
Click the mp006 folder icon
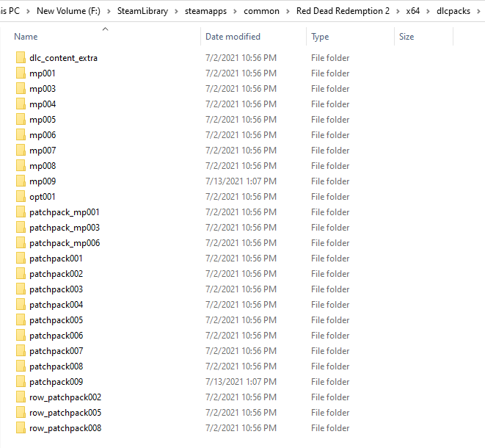[x=21, y=135]
